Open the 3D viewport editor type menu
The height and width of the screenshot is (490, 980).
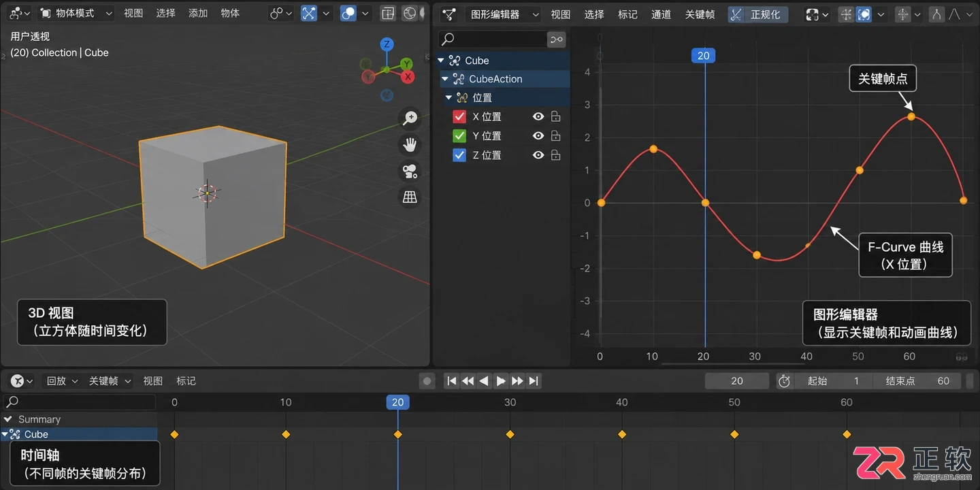click(x=20, y=13)
